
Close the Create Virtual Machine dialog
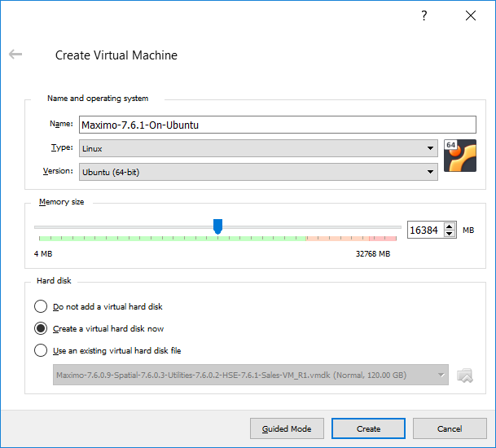tap(471, 15)
